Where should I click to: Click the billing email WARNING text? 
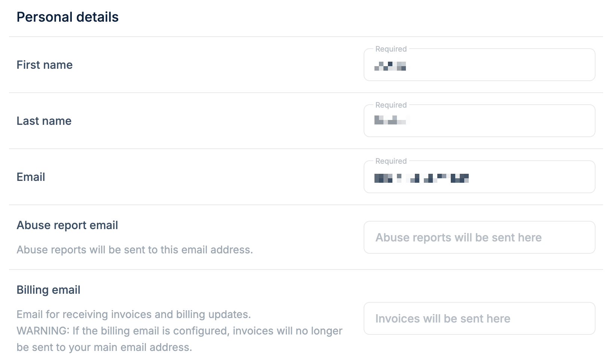(x=179, y=331)
